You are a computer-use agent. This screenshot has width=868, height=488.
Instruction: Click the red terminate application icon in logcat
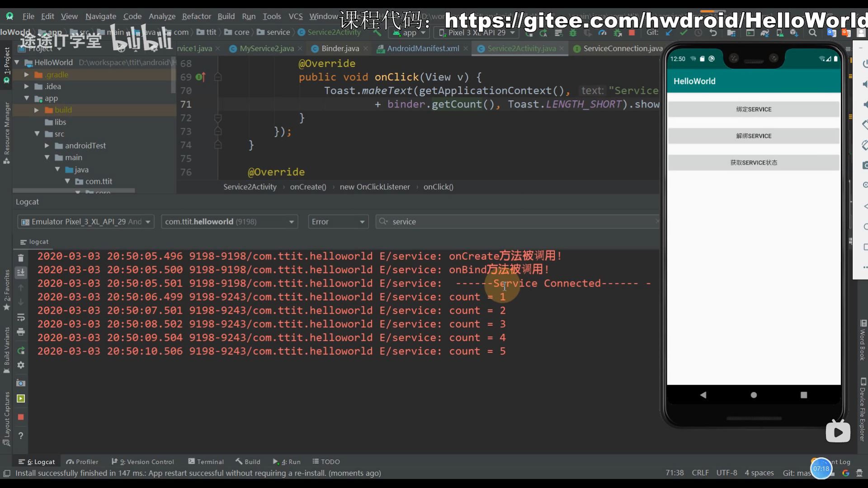21,417
